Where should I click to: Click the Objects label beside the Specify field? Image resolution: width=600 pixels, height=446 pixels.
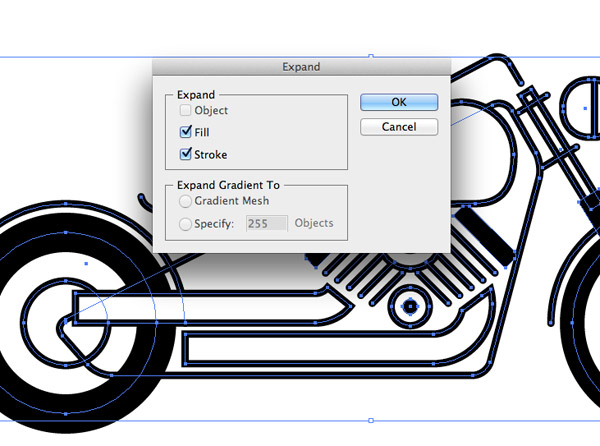click(314, 223)
